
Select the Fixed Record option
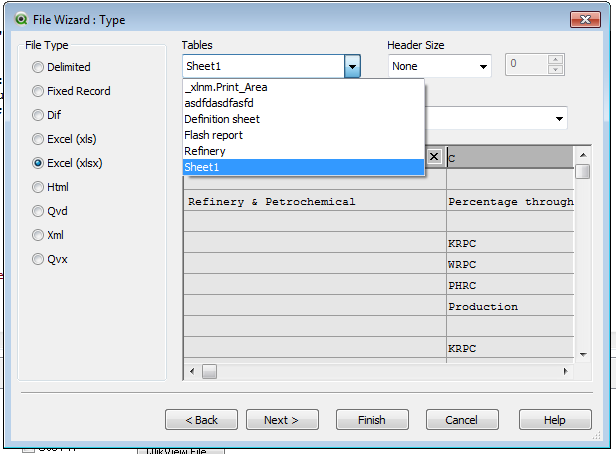[x=39, y=91]
